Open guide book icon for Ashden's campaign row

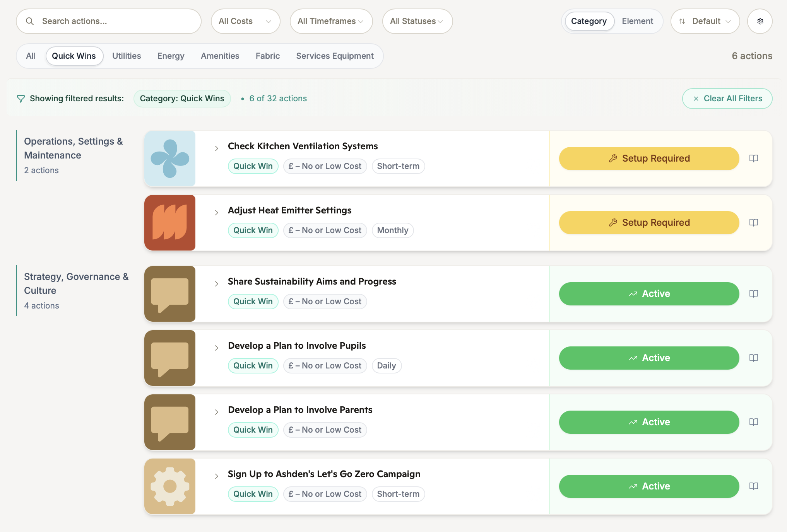(753, 486)
